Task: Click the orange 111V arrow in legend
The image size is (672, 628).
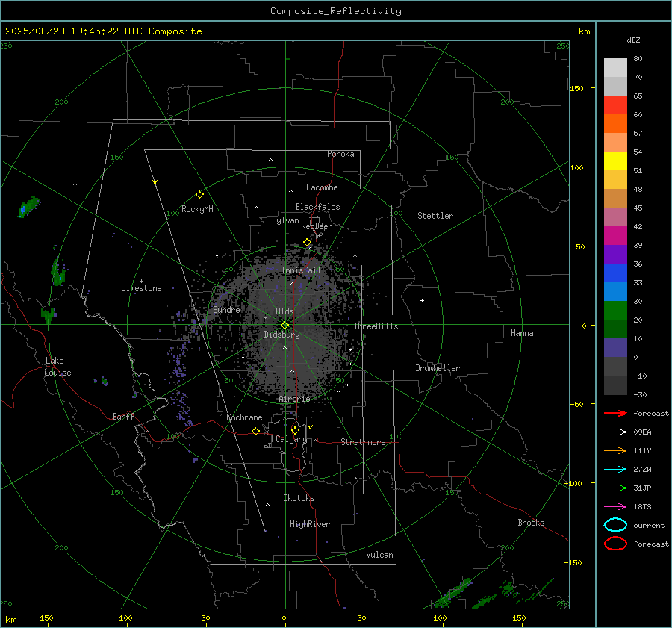Action: coord(615,450)
